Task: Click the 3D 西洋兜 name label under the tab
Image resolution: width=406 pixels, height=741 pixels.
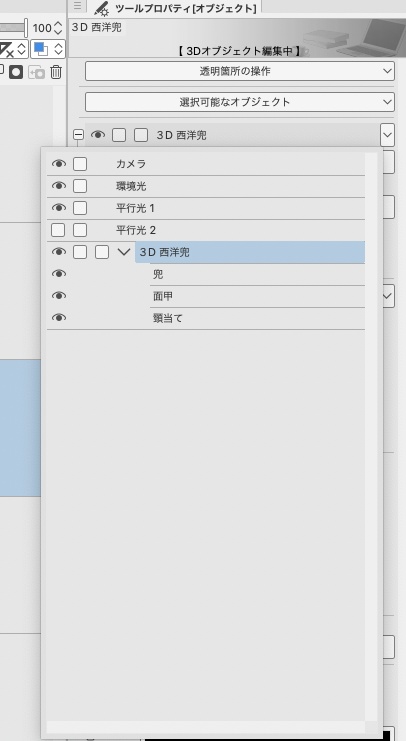Action: click(96, 27)
